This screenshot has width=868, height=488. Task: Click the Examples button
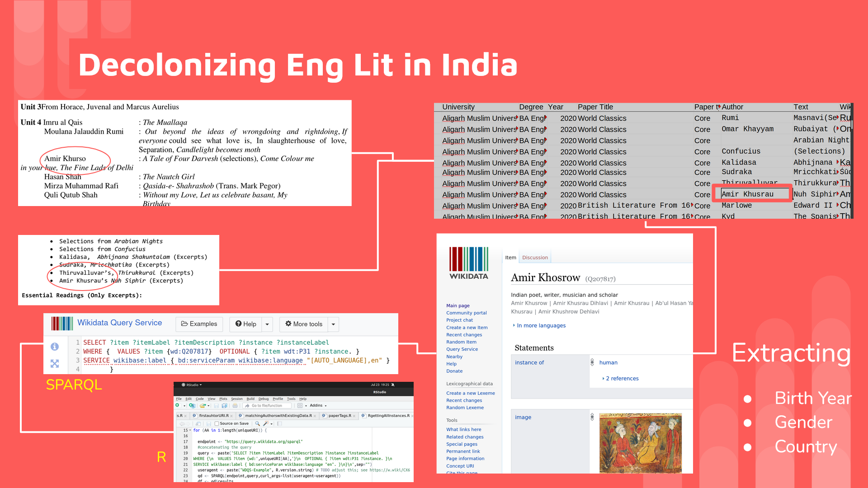tap(199, 324)
